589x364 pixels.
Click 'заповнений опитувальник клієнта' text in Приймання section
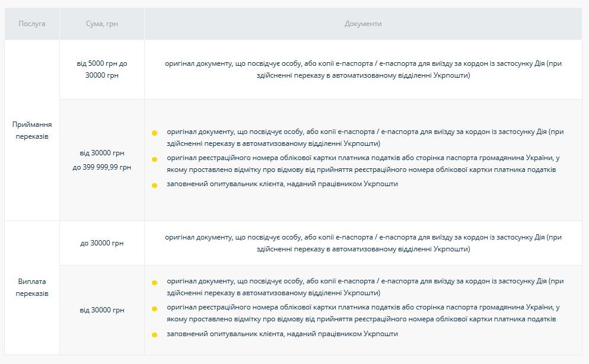[282, 184]
